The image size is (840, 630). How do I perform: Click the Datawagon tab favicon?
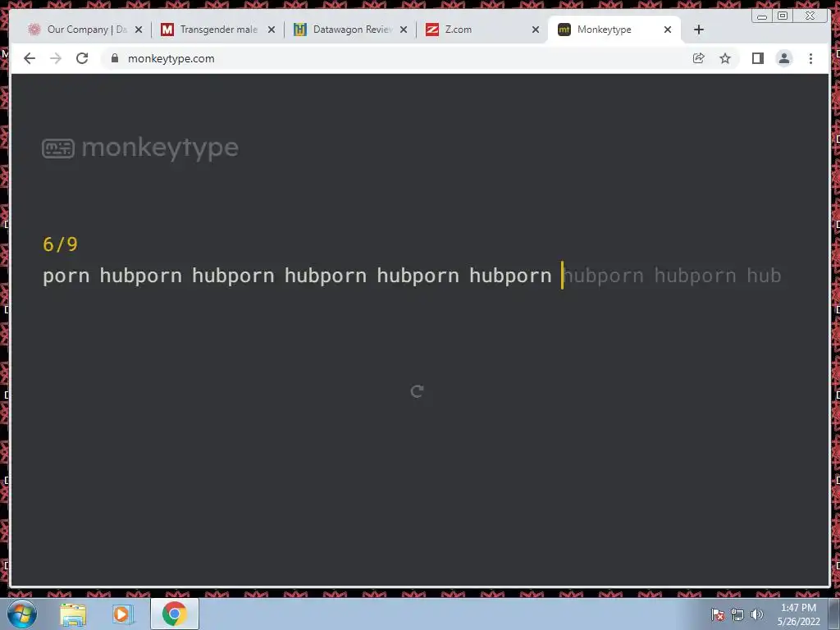coord(300,30)
